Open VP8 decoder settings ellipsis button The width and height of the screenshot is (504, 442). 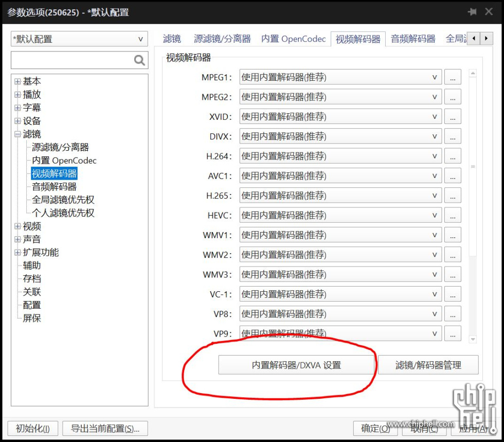(453, 314)
